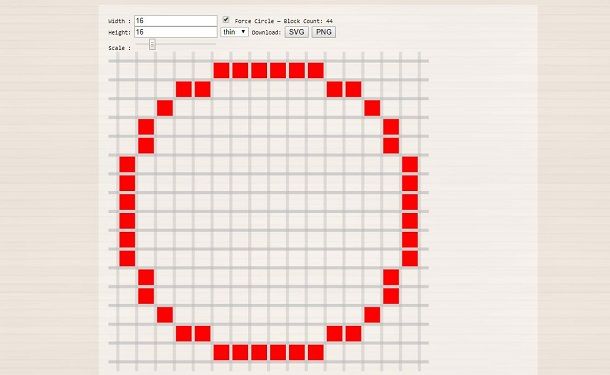Click the Scale slider handle
The width and height of the screenshot is (610, 375).
click(152, 45)
